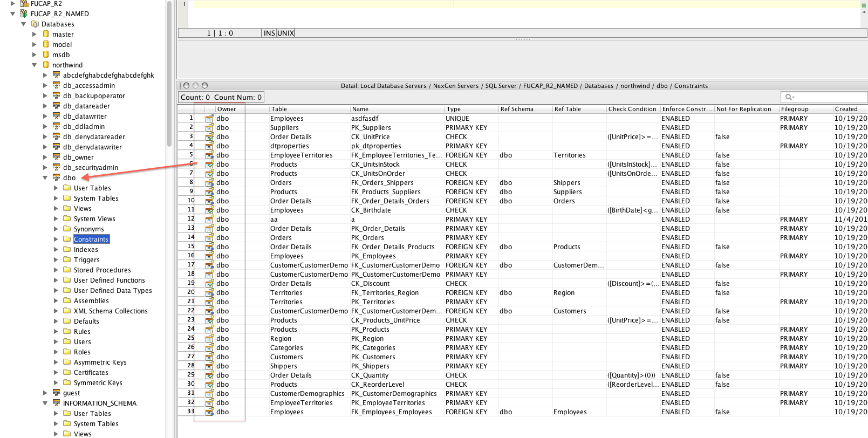Image resolution: width=868 pixels, height=438 pixels.
Task: Focus the search filter field above the grid
Action: click(x=824, y=97)
